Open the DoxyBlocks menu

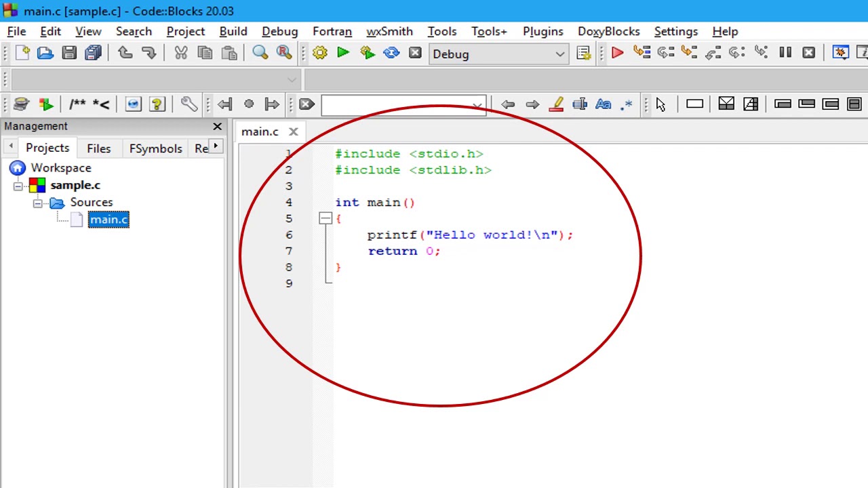tap(608, 31)
